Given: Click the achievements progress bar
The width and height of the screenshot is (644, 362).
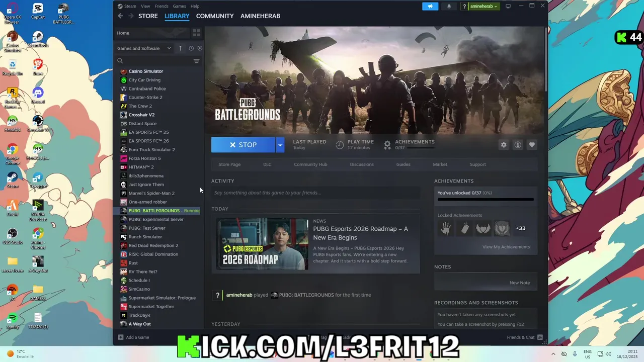Looking at the screenshot, I should (486, 200).
